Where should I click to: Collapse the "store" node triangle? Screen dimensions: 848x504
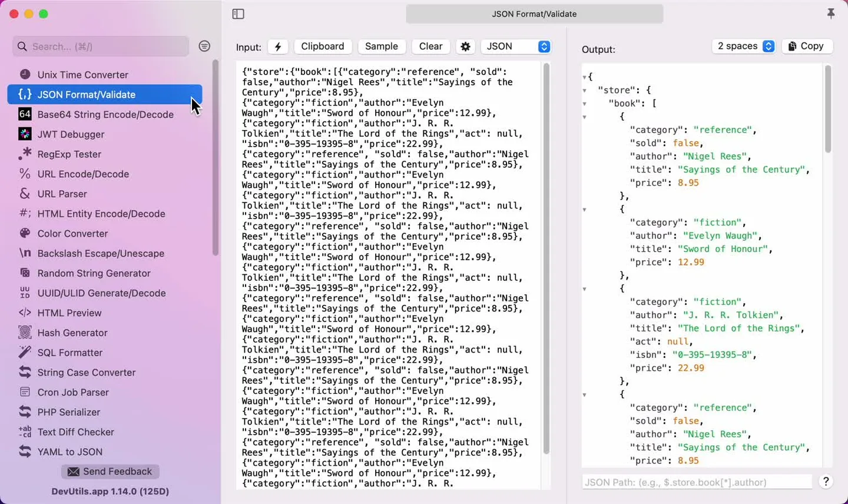(584, 91)
